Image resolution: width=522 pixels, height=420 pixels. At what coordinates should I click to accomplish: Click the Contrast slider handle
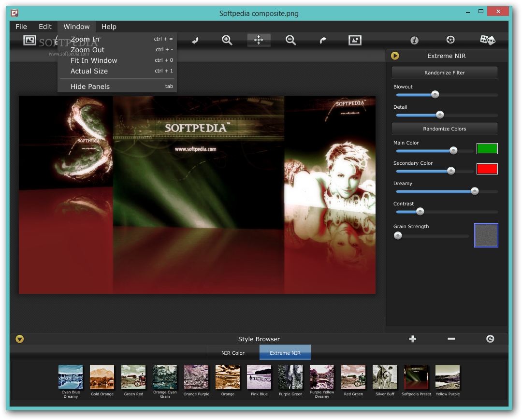click(x=420, y=211)
